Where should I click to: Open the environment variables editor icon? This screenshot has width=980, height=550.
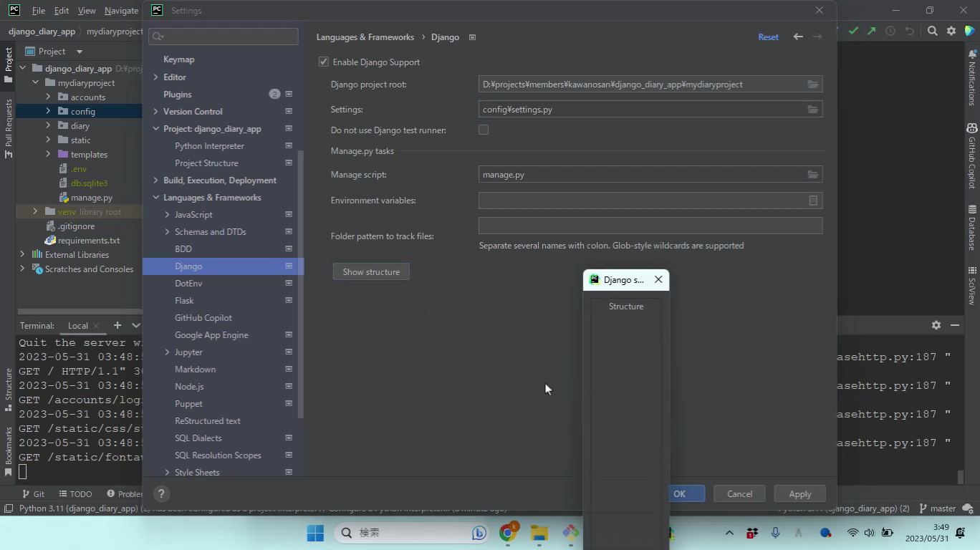[x=813, y=201]
